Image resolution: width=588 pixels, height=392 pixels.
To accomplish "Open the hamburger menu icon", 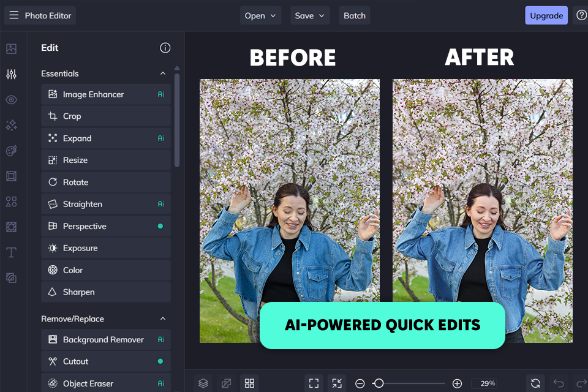I will pyautogui.click(x=14, y=15).
